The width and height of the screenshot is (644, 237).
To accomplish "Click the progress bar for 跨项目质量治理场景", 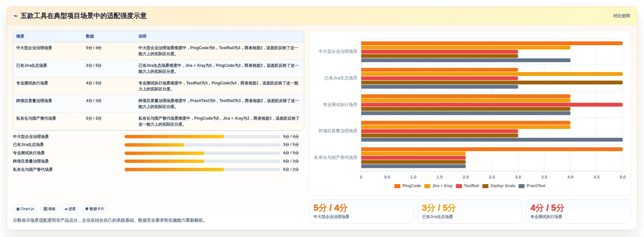I will (x=202, y=161).
